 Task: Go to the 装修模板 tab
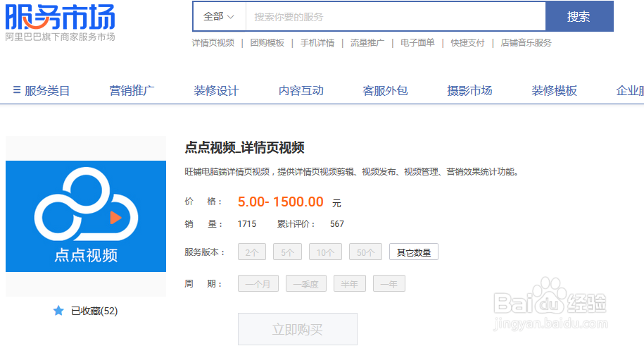[x=555, y=90]
